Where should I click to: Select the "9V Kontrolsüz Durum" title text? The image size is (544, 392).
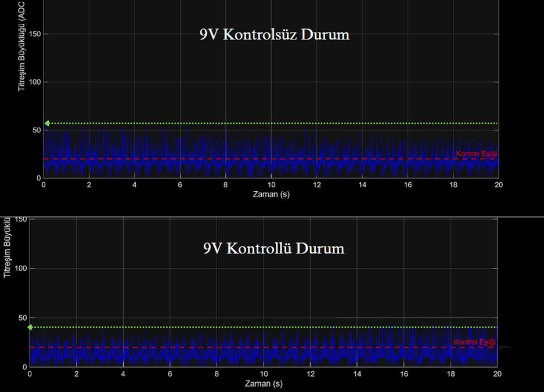tap(274, 35)
